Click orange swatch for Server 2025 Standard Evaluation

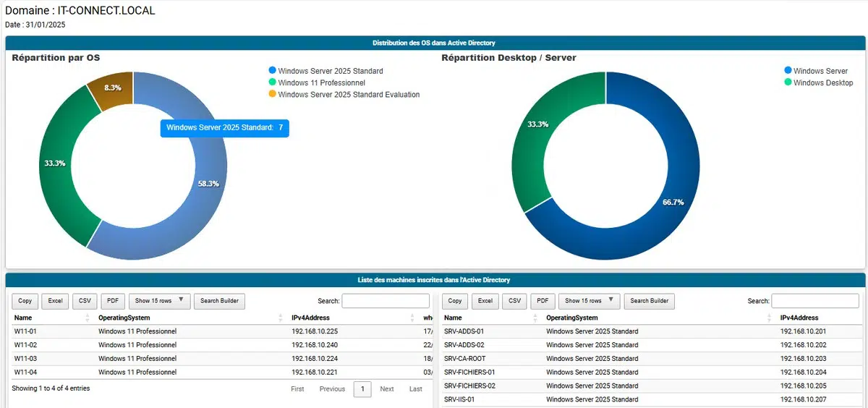[x=272, y=94]
